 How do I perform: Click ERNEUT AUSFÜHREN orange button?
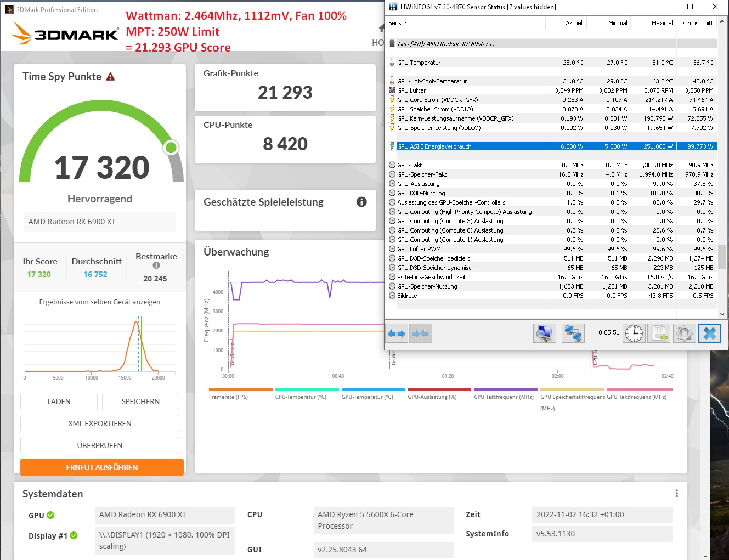click(102, 467)
